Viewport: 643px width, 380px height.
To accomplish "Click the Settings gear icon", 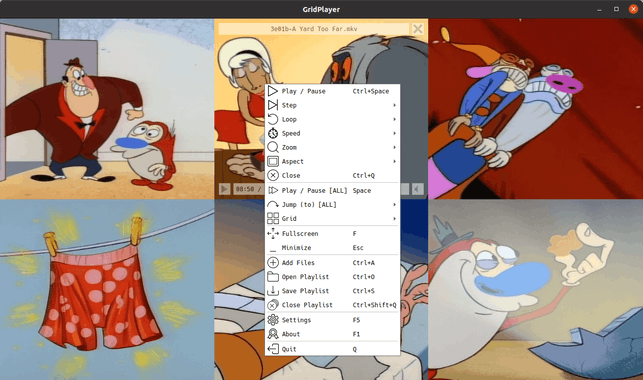I will [273, 320].
